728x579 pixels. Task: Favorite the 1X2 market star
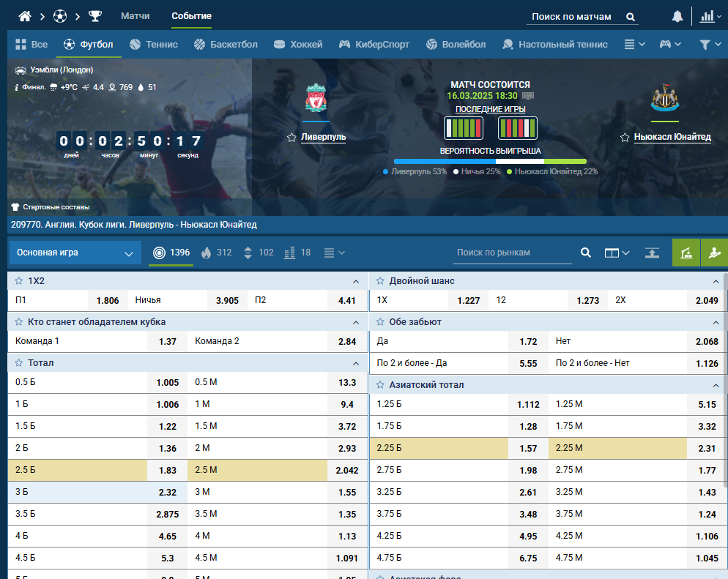pos(18,280)
